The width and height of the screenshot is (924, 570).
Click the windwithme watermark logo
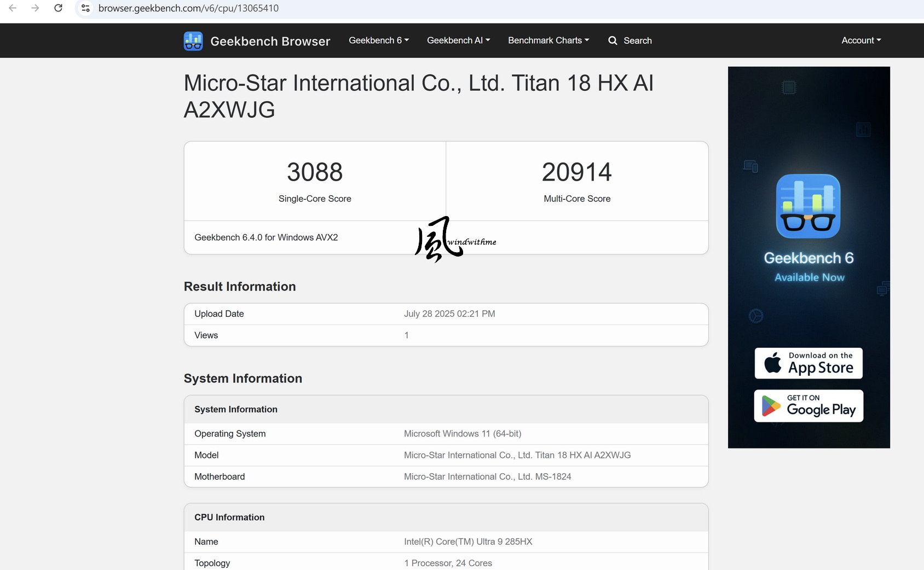[455, 240]
